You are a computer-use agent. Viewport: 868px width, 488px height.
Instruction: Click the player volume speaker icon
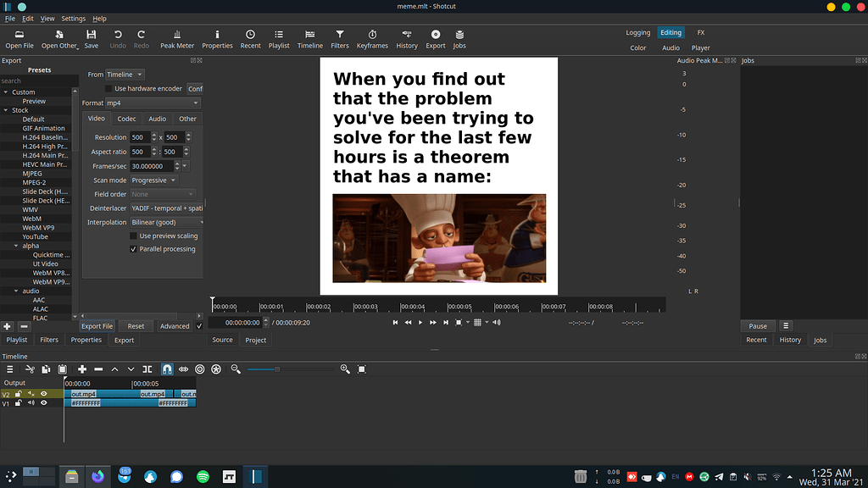click(x=497, y=323)
